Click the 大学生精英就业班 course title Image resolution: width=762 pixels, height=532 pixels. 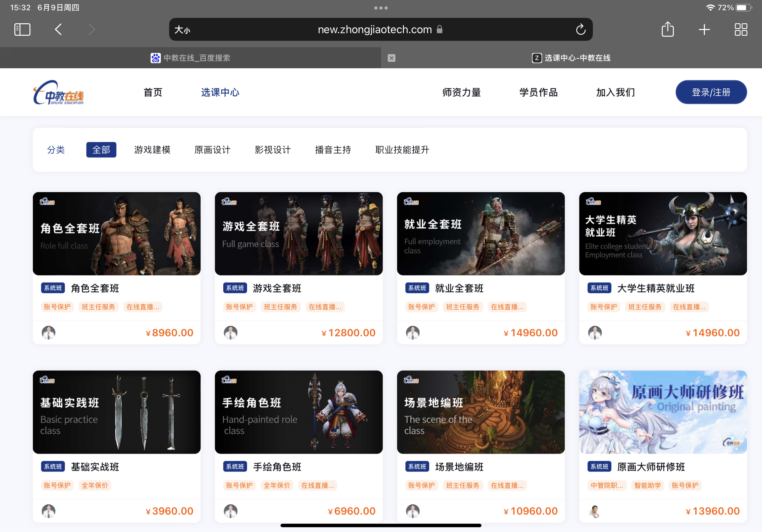coord(656,288)
